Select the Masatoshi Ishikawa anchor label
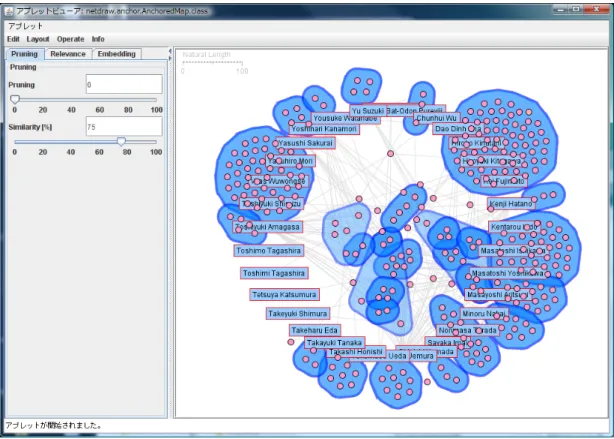Viewport: 614px width, 439px height. pyautogui.click(x=512, y=251)
